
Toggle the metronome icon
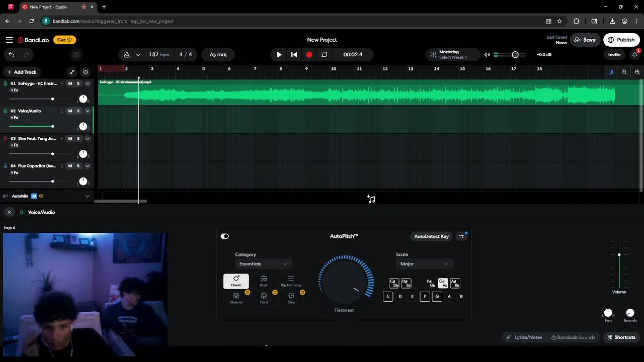click(127, 54)
